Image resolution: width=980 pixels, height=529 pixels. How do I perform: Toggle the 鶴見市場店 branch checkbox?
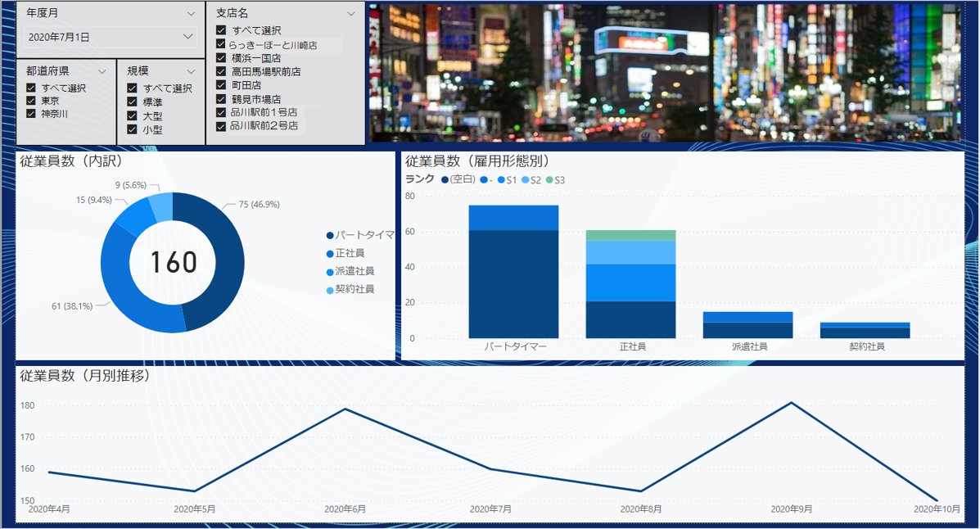(221, 98)
